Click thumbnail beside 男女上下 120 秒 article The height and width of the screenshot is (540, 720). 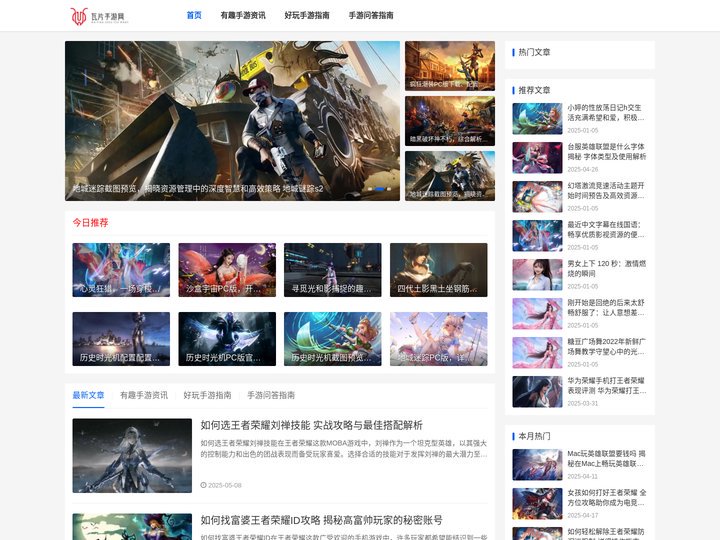(537, 275)
